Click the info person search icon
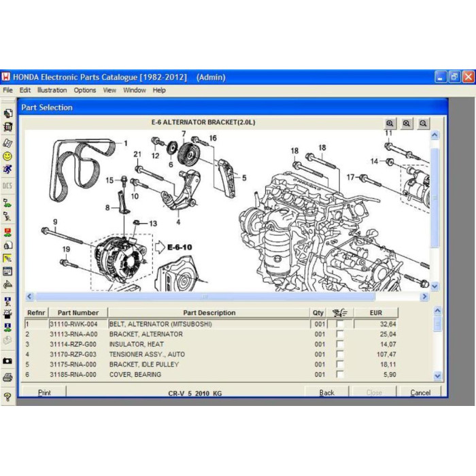This screenshot has height=476, width=476. point(7,301)
